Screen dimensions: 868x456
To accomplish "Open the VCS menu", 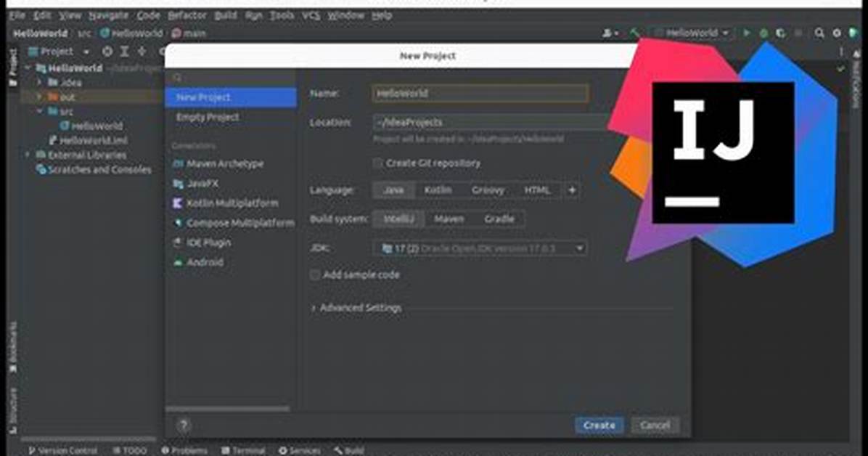I will point(311,15).
